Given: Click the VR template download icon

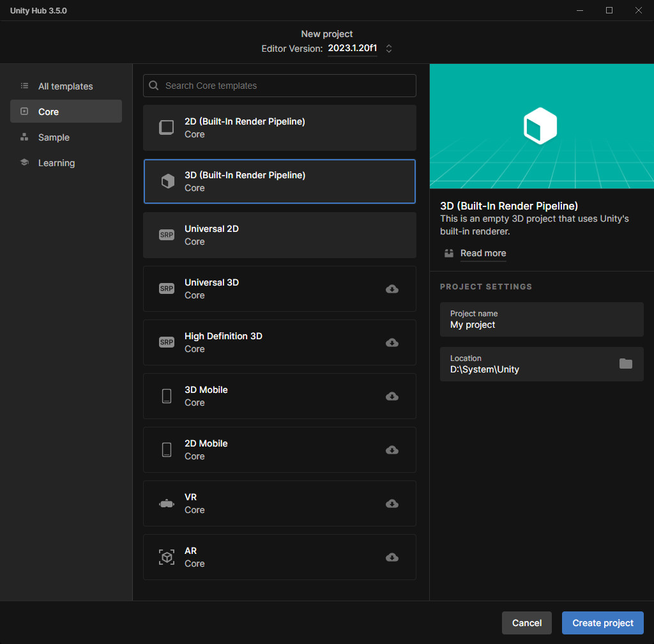Looking at the screenshot, I should (392, 503).
